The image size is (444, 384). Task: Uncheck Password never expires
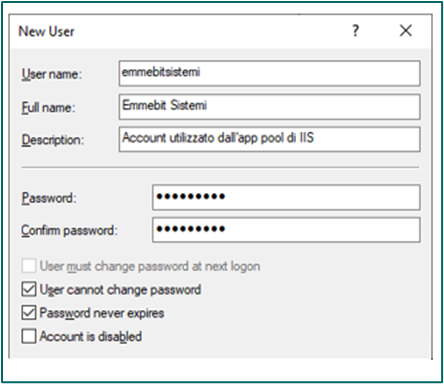29,313
